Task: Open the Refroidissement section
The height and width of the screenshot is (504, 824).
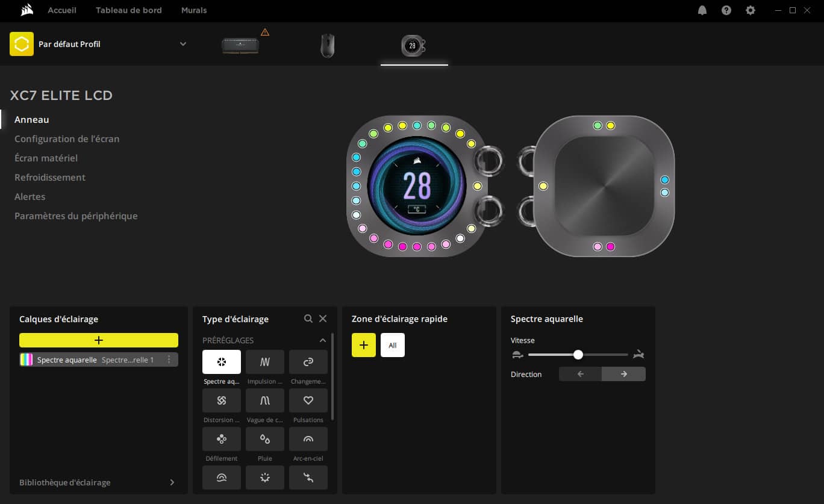Action: pos(50,177)
